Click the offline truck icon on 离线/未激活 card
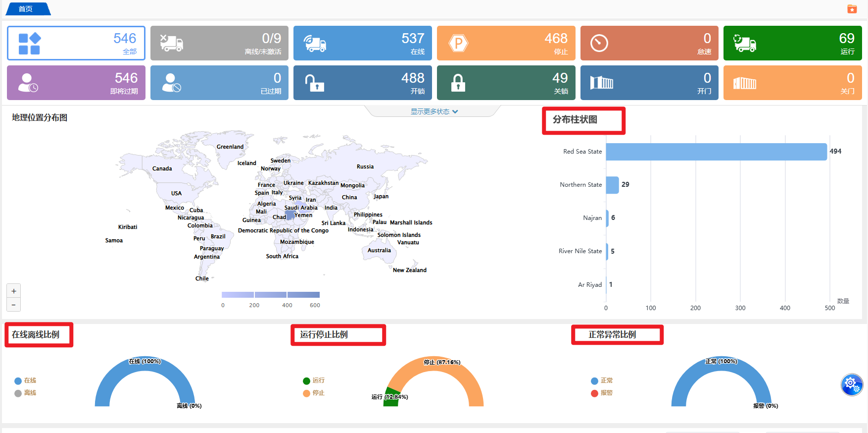Viewport: 868px width, 433px height. click(172, 44)
